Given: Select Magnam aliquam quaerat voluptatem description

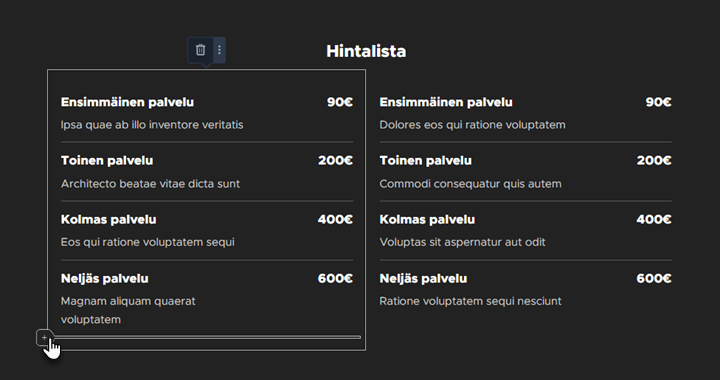Looking at the screenshot, I should tap(128, 310).
